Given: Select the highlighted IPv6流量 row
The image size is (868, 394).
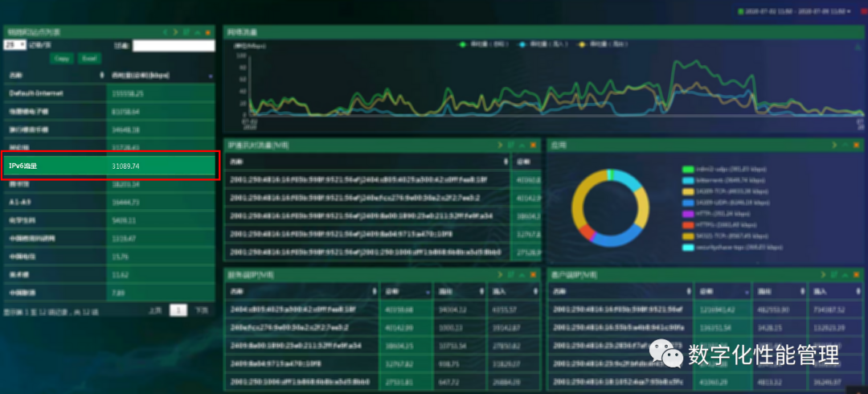Looking at the screenshot, I should click(x=109, y=166).
